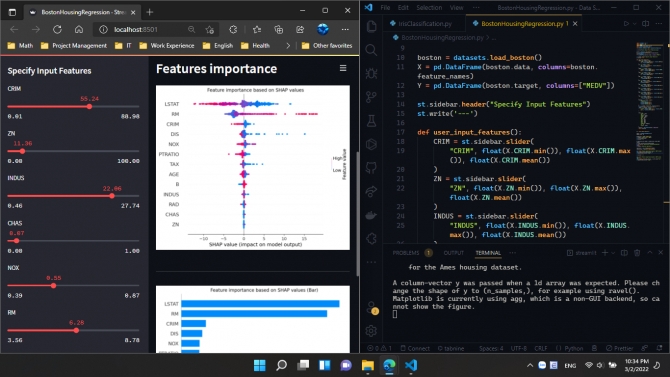Screen dimensions: 670x377
Task: Open Streamlit hamburger menu
Action: [x=343, y=68]
